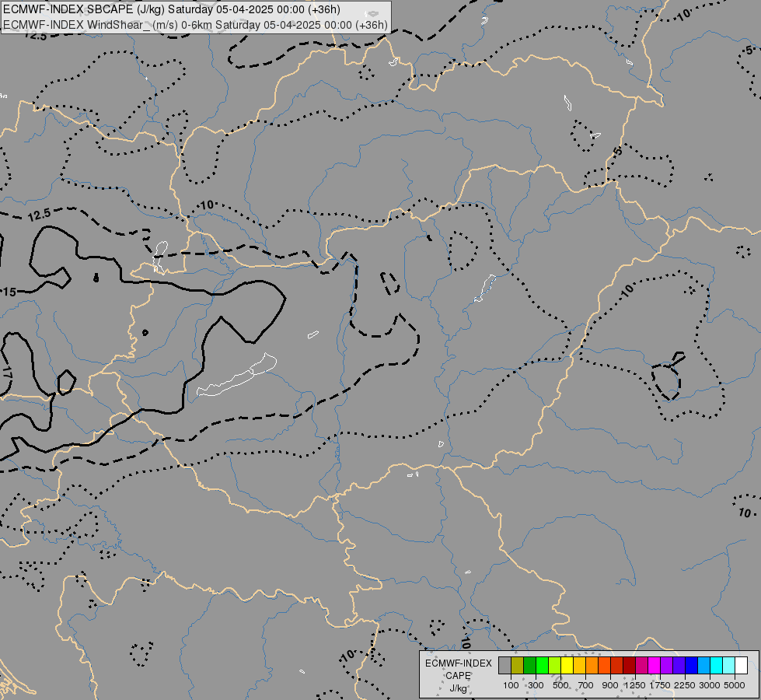Select the red-orange swatch left of 900
The image size is (761, 700).
pyautogui.click(x=604, y=665)
